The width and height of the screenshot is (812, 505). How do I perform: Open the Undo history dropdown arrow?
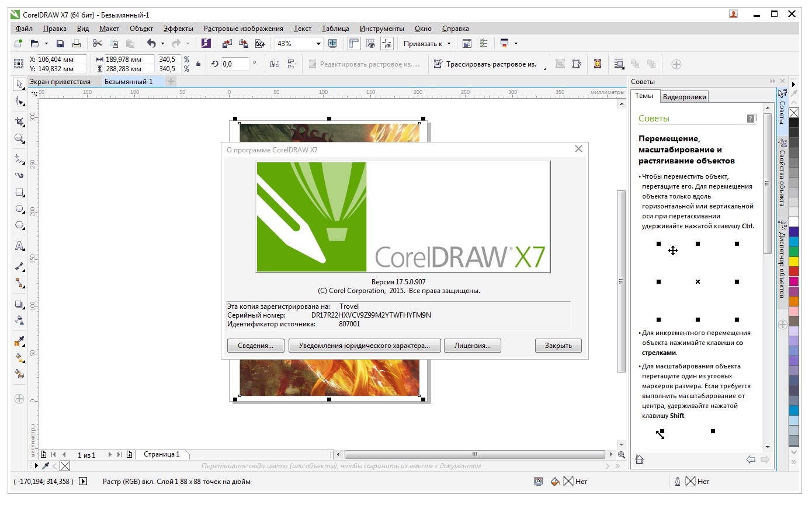163,43
